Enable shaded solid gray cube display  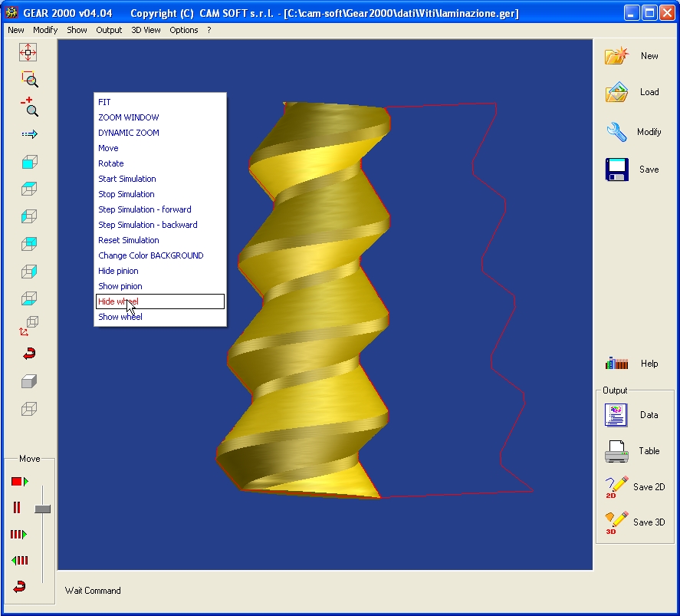(x=29, y=382)
